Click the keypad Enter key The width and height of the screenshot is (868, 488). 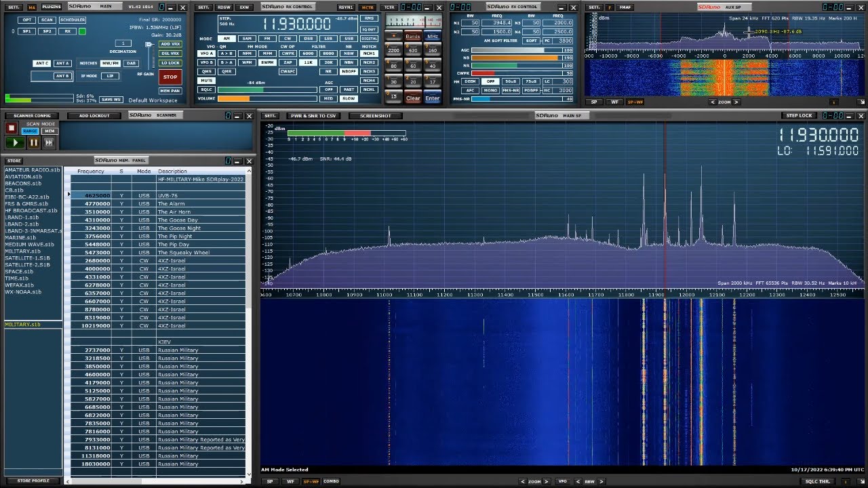tap(432, 98)
